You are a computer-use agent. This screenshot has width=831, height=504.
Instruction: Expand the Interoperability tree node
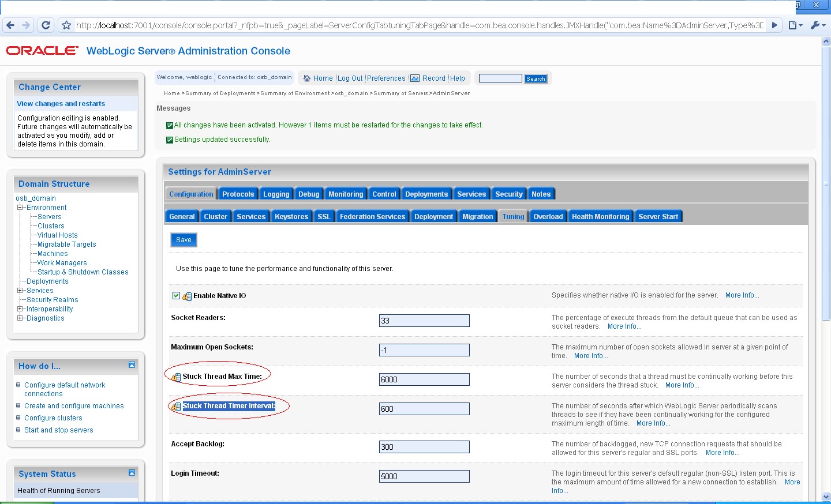coord(20,309)
